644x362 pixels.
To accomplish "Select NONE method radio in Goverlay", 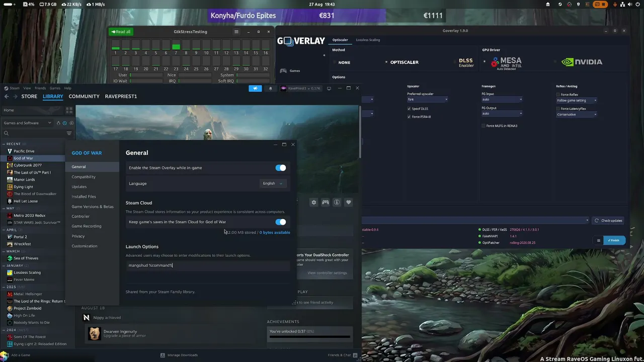I will coord(334,62).
